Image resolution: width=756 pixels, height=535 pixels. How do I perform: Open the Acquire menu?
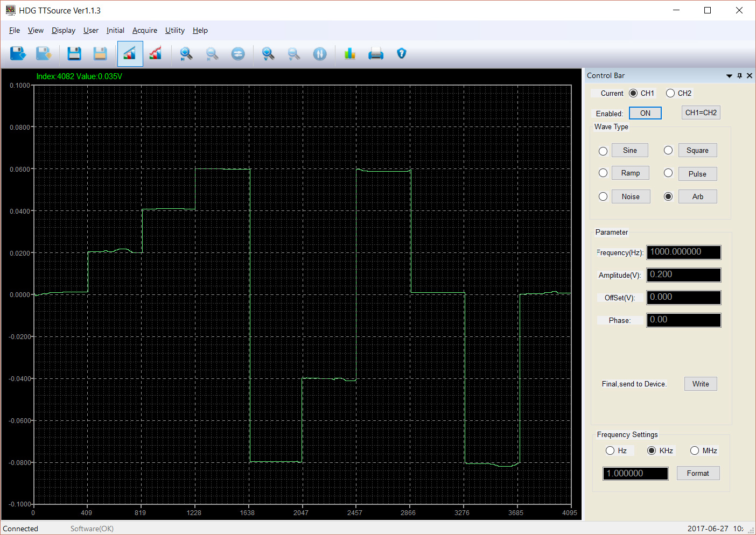point(145,30)
